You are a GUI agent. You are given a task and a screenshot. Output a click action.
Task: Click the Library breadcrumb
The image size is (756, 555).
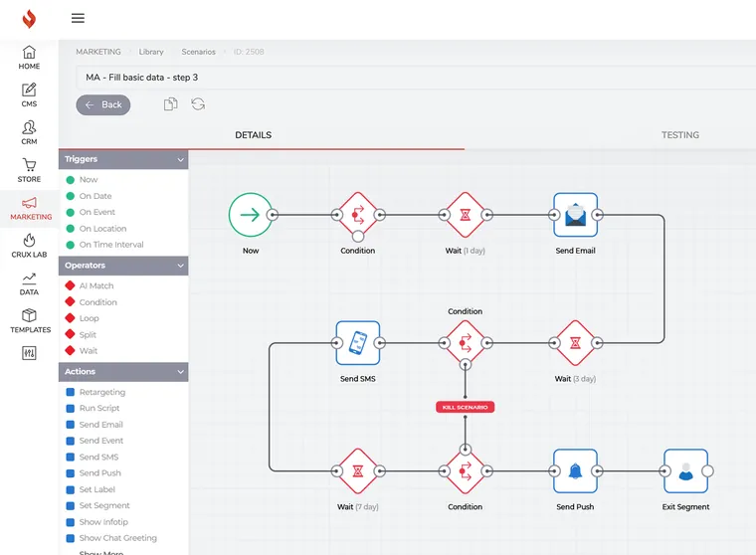pyautogui.click(x=151, y=52)
